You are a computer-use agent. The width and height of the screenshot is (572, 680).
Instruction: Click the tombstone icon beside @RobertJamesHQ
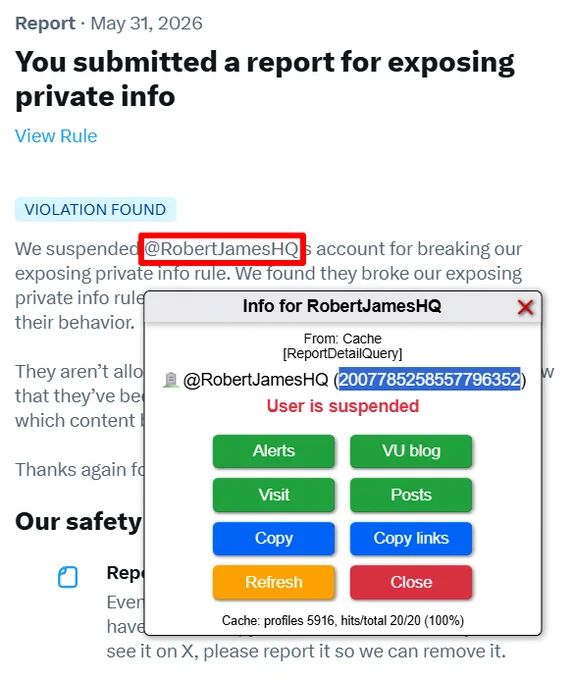pos(171,380)
